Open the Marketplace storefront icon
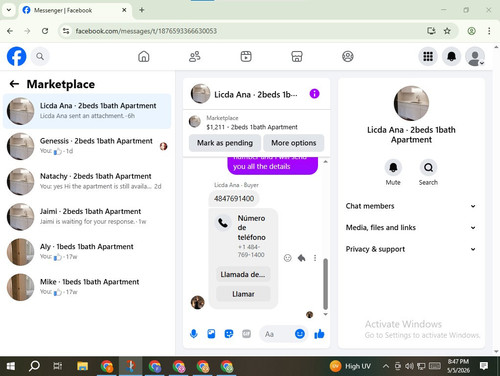500x376 pixels. 297,56
